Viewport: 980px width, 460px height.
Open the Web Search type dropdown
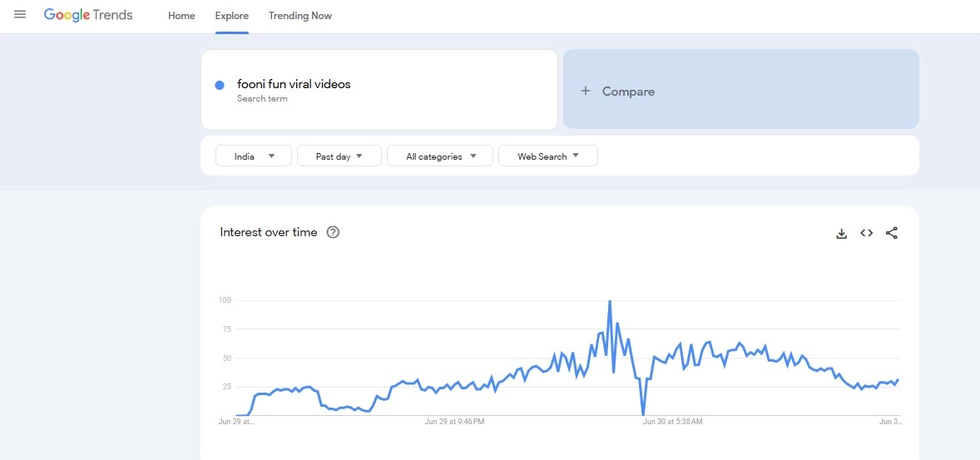pos(547,156)
